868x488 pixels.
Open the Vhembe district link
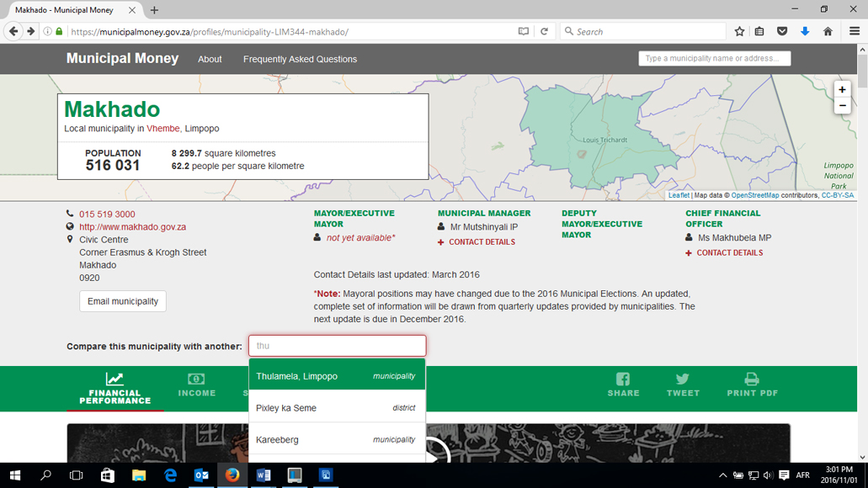tap(162, 129)
